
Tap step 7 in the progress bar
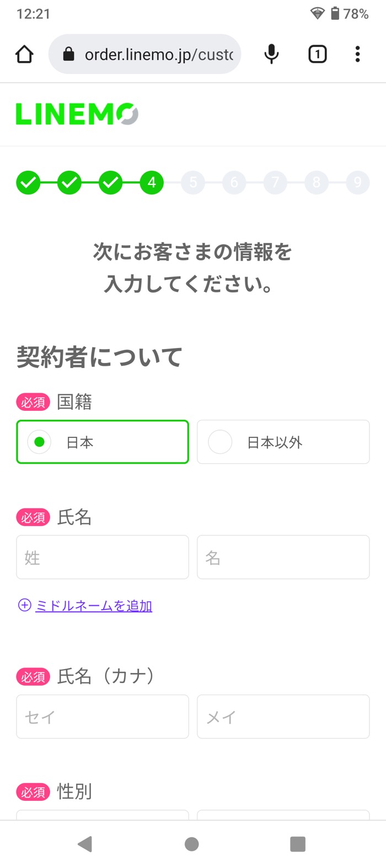point(275,182)
